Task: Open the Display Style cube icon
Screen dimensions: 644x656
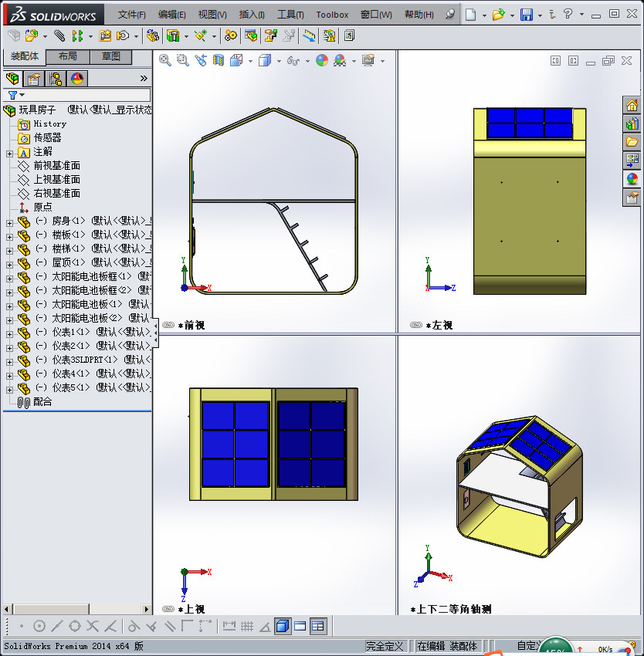Action: 265,61
